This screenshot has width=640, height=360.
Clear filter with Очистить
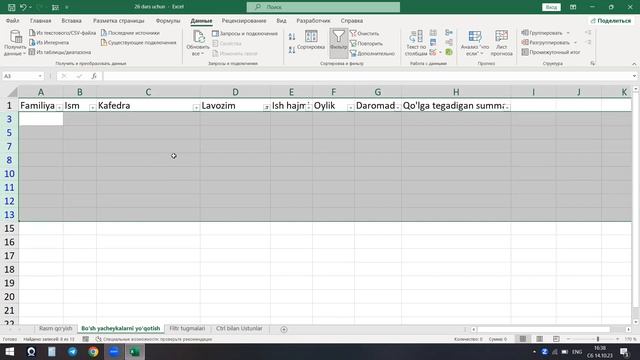point(364,33)
